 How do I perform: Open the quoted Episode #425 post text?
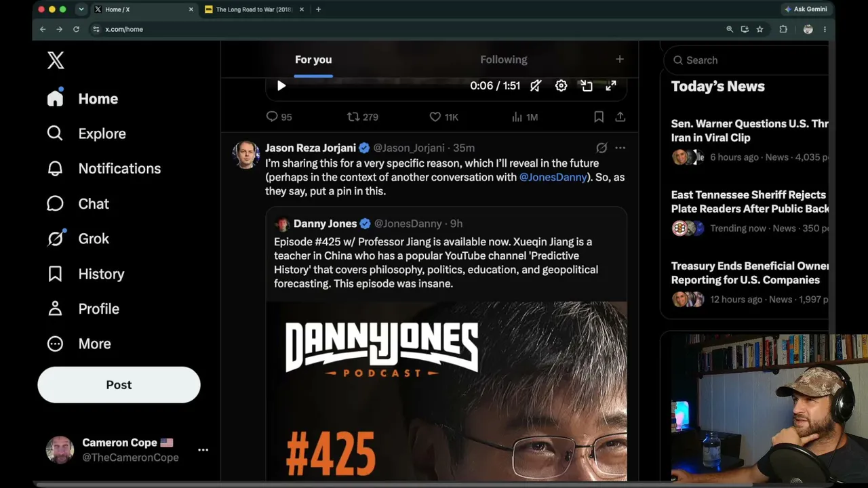coord(436,262)
